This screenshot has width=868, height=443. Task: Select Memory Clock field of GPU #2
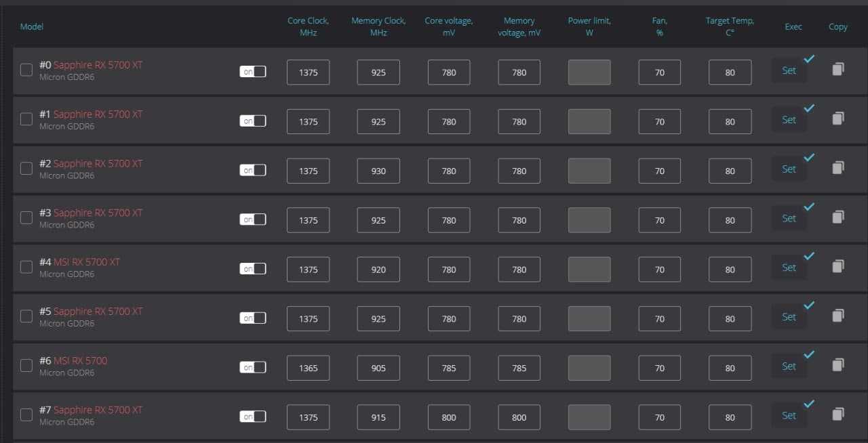[378, 171]
